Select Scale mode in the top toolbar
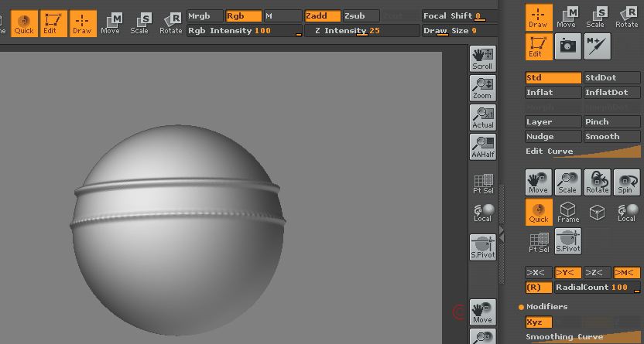Image resolution: width=644 pixels, height=344 pixels. (x=139, y=24)
